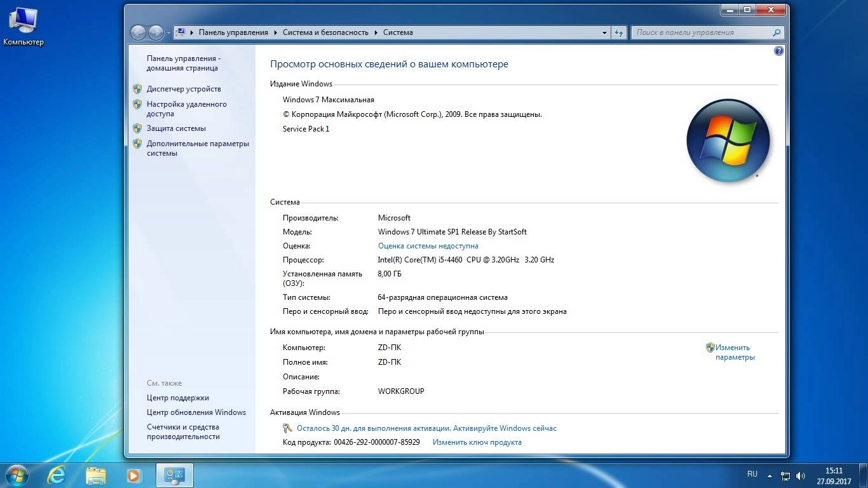Go back with the navigation arrow

(x=138, y=32)
